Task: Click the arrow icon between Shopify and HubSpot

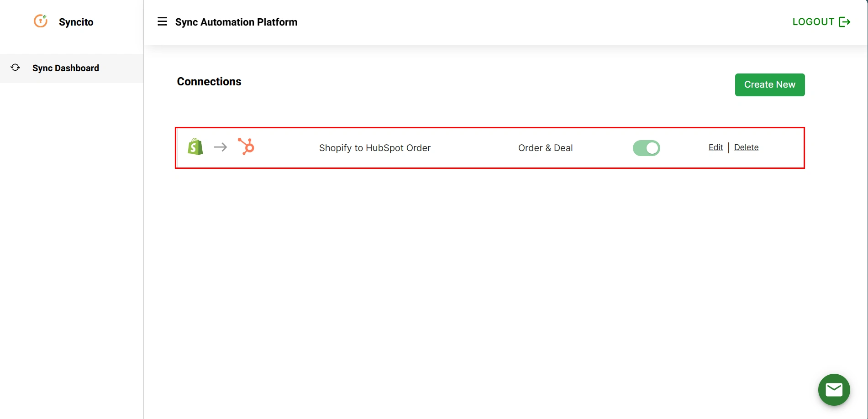Action: [x=221, y=147]
